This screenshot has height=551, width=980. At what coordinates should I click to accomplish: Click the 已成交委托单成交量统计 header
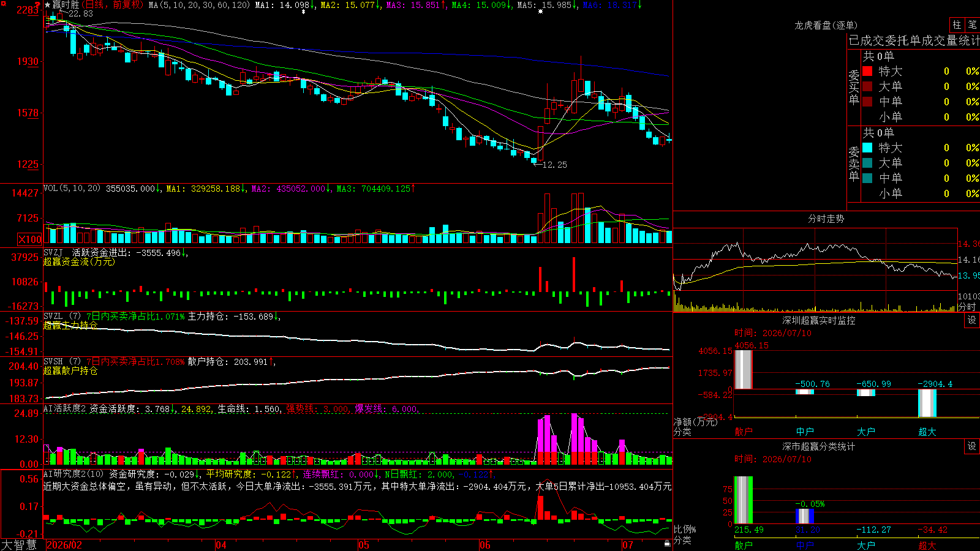click(x=914, y=40)
